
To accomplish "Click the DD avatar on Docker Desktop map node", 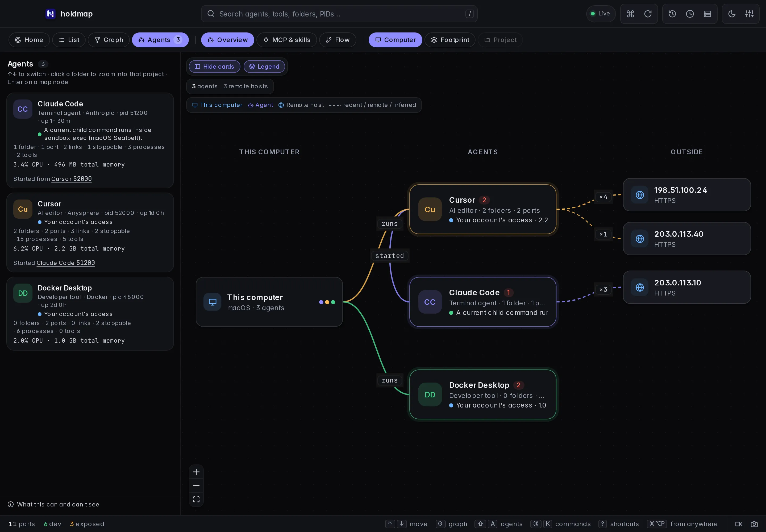I will [430, 395].
